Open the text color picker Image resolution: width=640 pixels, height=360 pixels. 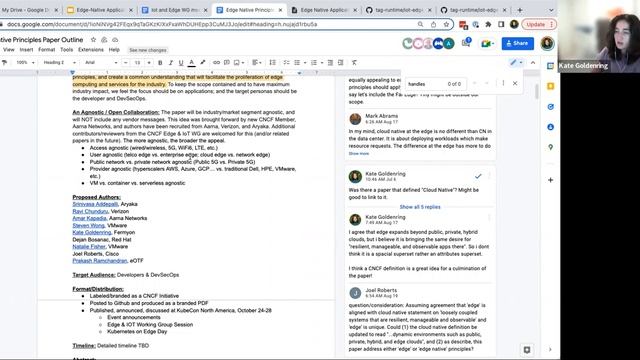click(x=191, y=62)
